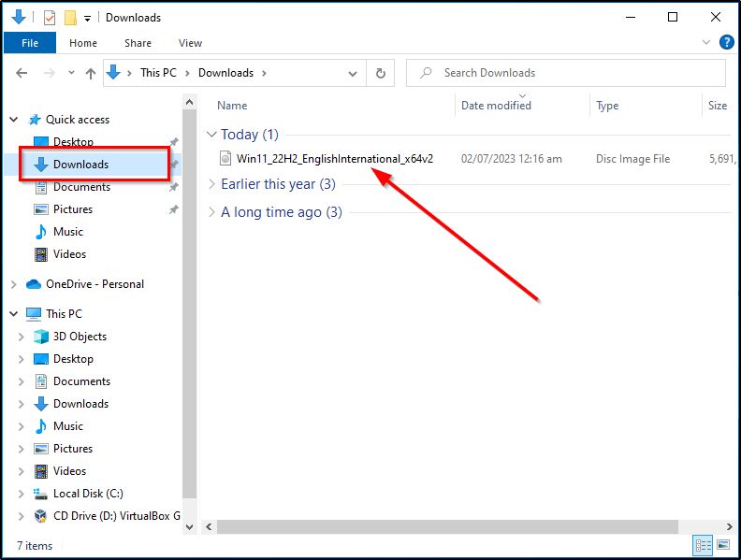Expand the OneDrive - Personal node

pos(14,284)
